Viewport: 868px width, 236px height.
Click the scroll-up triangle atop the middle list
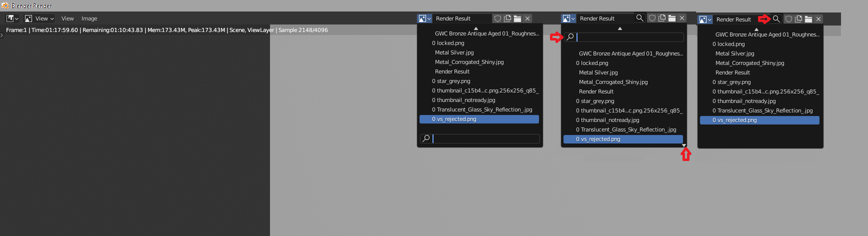click(x=620, y=28)
